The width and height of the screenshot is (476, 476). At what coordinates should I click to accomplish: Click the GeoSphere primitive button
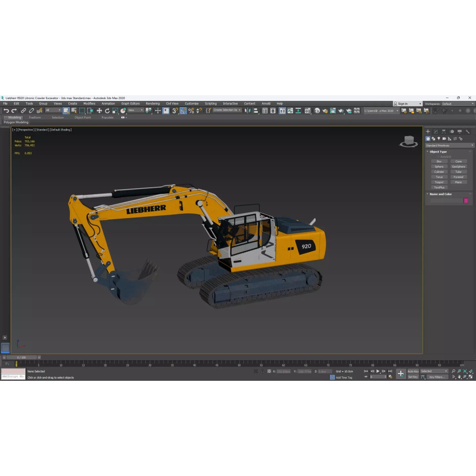tap(458, 167)
